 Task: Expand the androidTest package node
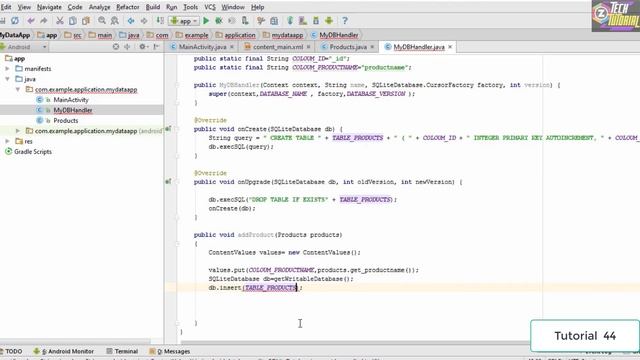pos(18,131)
